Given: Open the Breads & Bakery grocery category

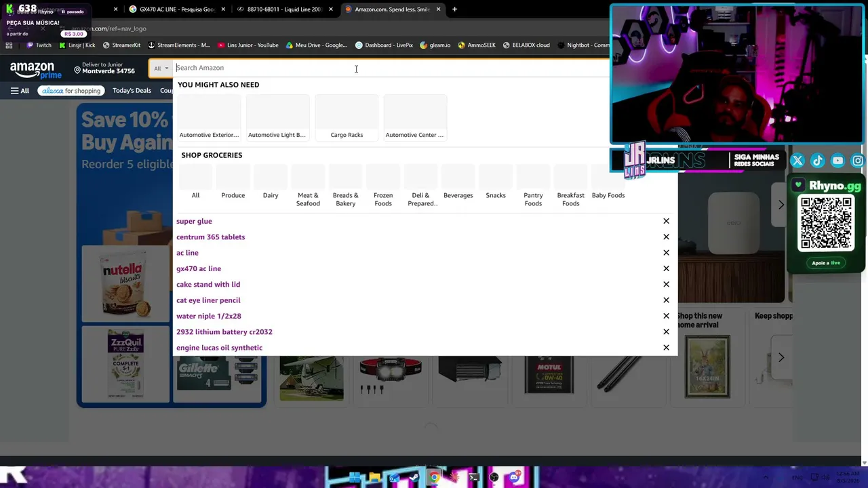Looking at the screenshot, I should 345,186.
